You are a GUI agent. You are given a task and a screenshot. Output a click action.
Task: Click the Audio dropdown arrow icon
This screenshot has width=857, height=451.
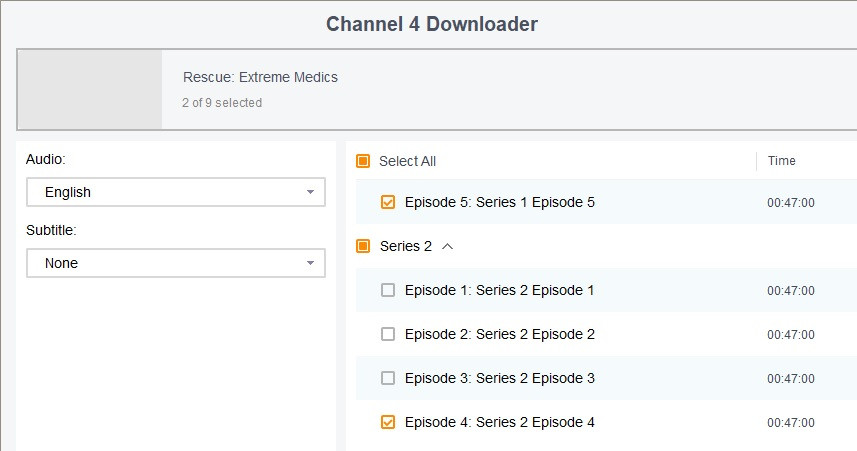[x=310, y=192]
